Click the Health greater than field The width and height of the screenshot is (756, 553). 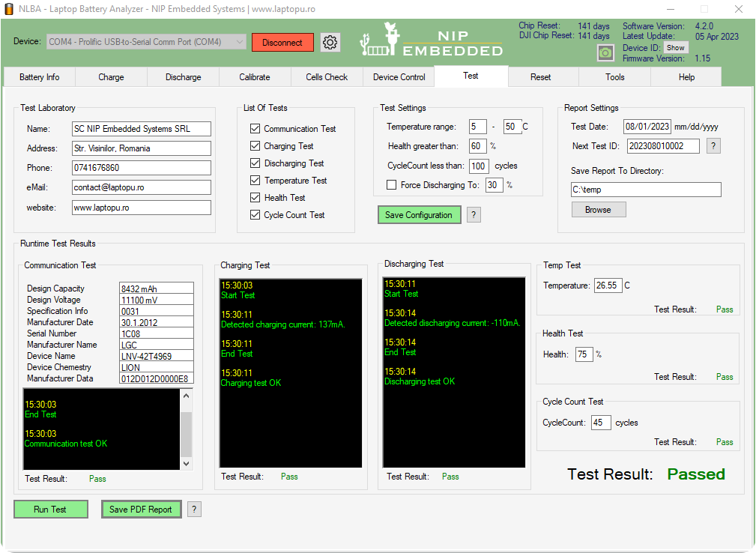pyautogui.click(x=477, y=146)
